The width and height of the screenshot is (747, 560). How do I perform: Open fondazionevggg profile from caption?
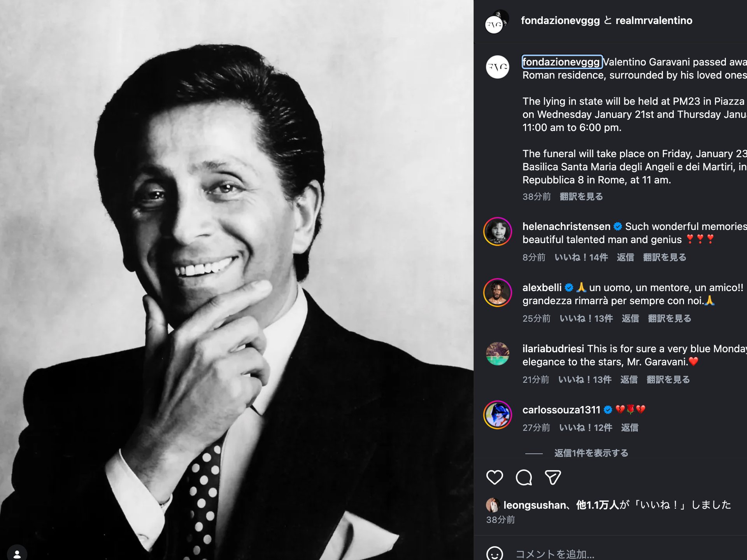coord(561,62)
